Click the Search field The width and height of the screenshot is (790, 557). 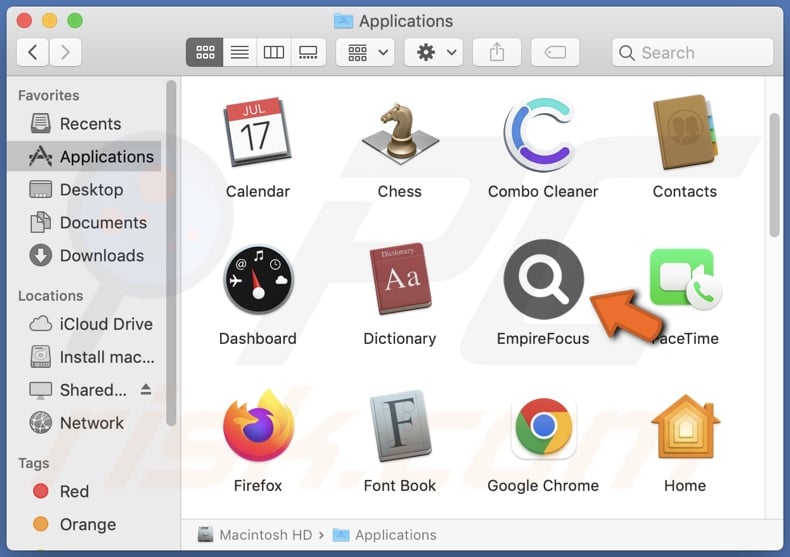(692, 53)
